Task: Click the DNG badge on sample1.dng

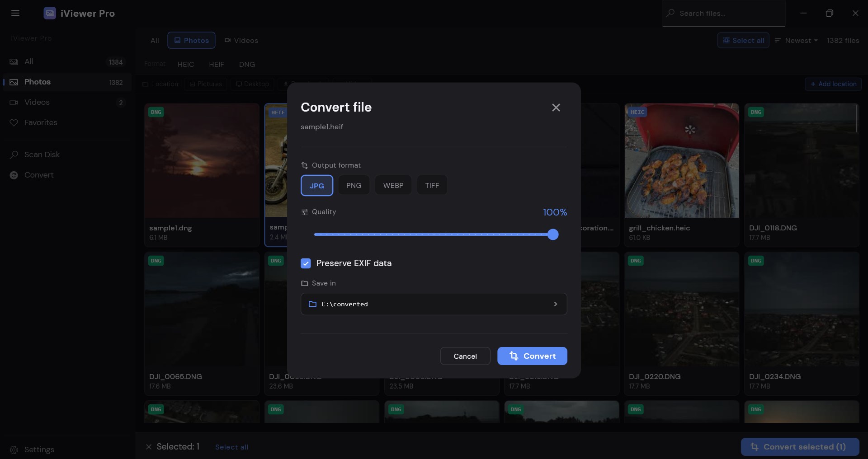Action: click(156, 112)
